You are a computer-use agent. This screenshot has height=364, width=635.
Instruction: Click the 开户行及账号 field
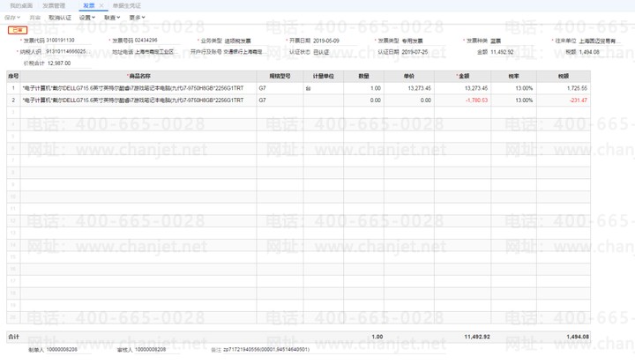click(246, 52)
